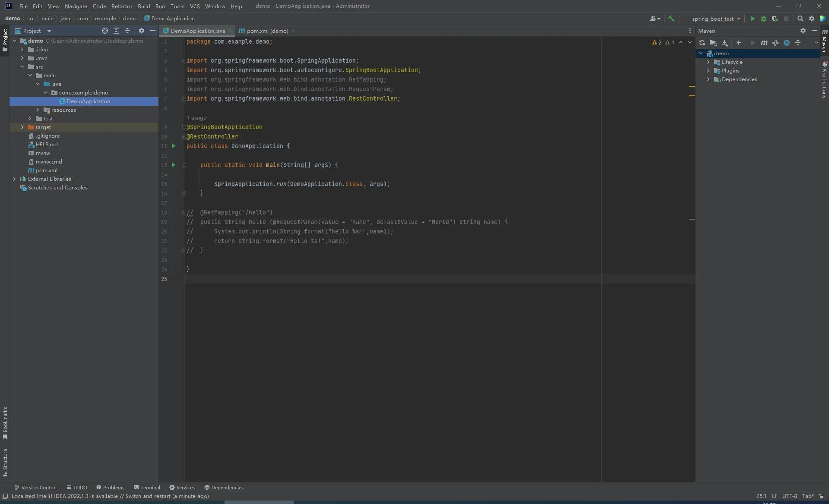Click Select Opened File crosshair icon
The height and width of the screenshot is (504, 829).
point(104,31)
